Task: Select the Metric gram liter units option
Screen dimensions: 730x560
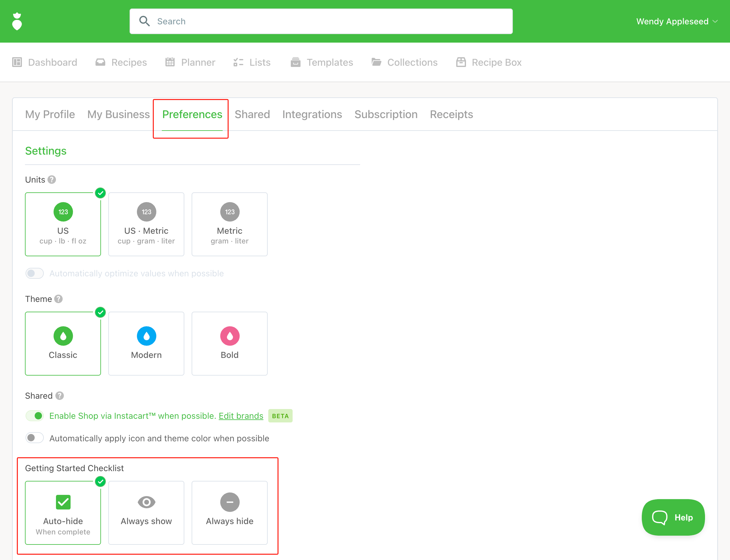Action: 229,224
